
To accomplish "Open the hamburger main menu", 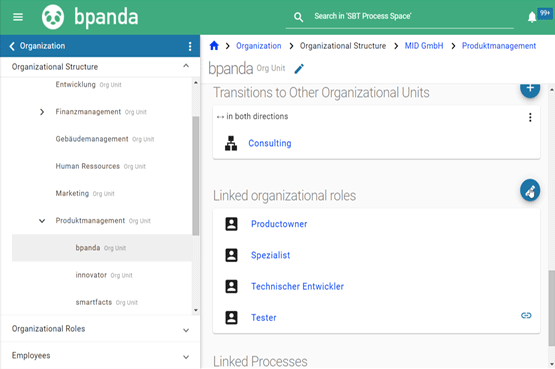I will click(18, 17).
